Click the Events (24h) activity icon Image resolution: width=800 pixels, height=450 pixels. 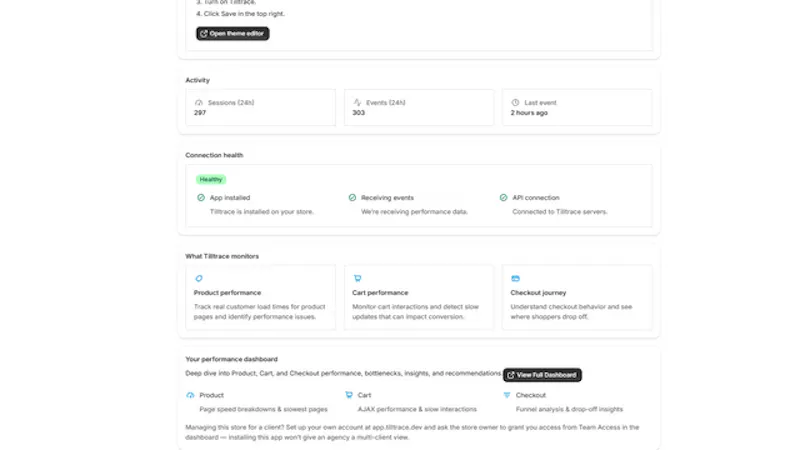point(357,103)
